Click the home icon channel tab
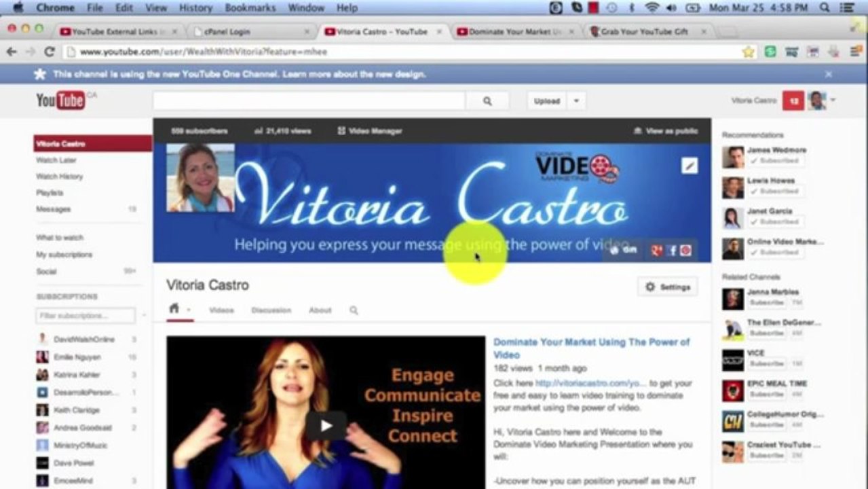 pyautogui.click(x=174, y=309)
